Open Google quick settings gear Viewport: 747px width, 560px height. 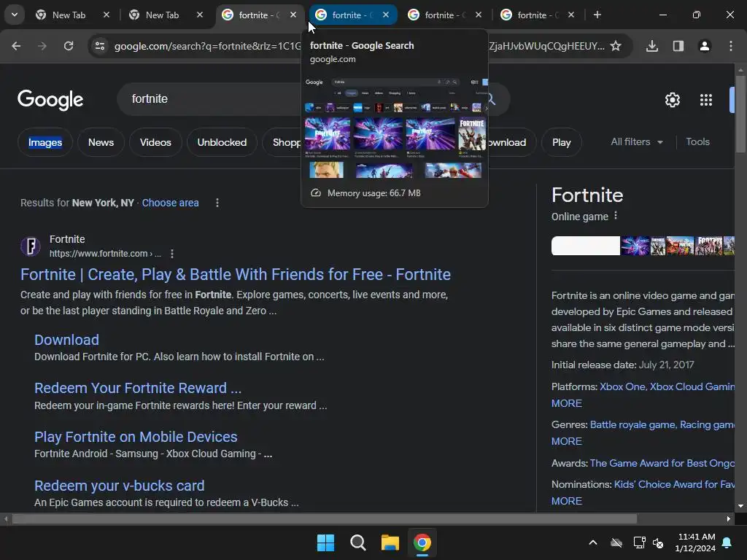[x=672, y=100]
